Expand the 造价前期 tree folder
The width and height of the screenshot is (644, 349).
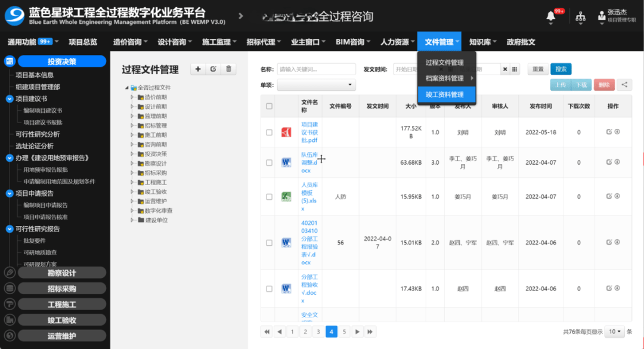click(132, 97)
